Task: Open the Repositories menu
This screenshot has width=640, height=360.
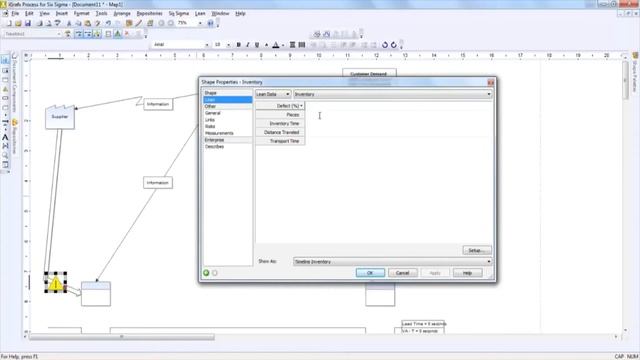Action: tap(149, 13)
